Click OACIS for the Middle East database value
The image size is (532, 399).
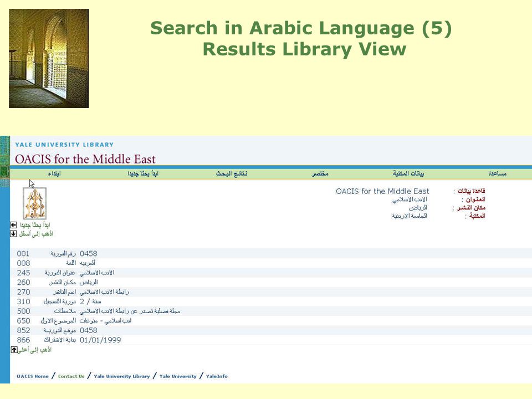[x=382, y=191]
